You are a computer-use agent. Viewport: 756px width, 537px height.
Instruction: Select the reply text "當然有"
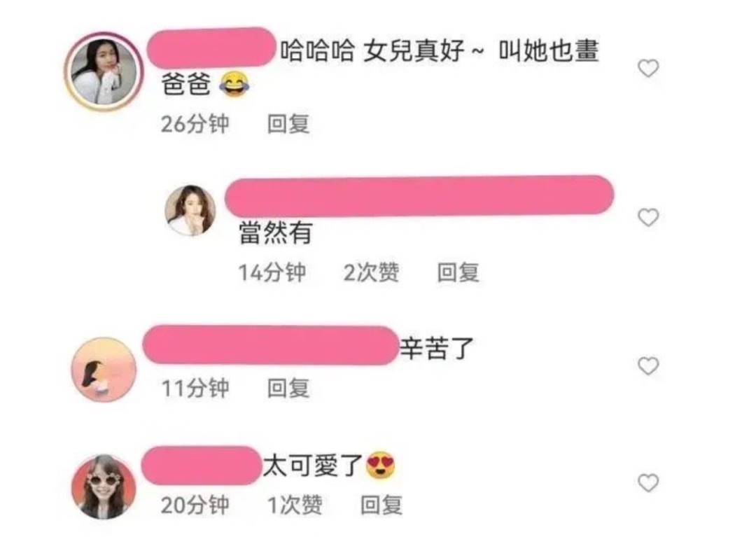[x=276, y=233]
